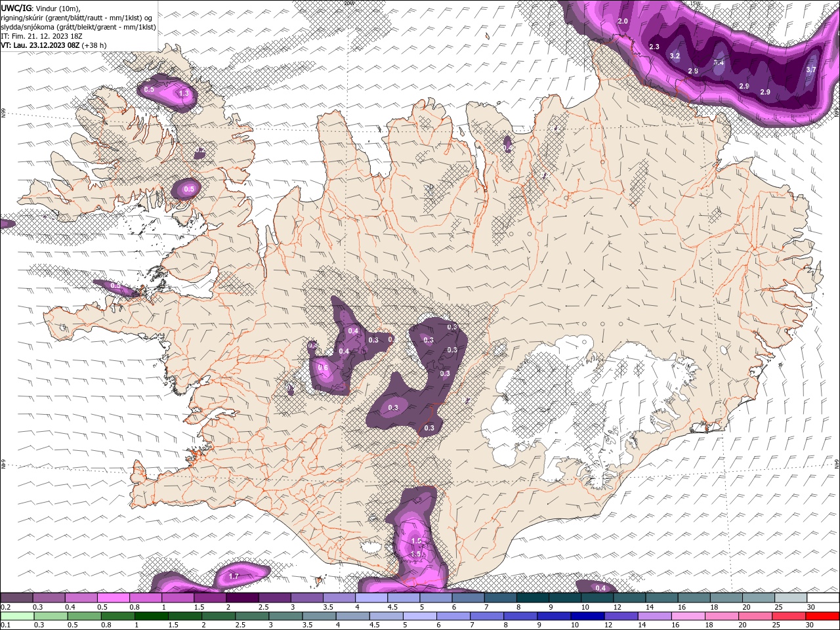Click the 0.6 precipitation value on the map
Viewport: 840px width, 630px height.
click(x=323, y=368)
